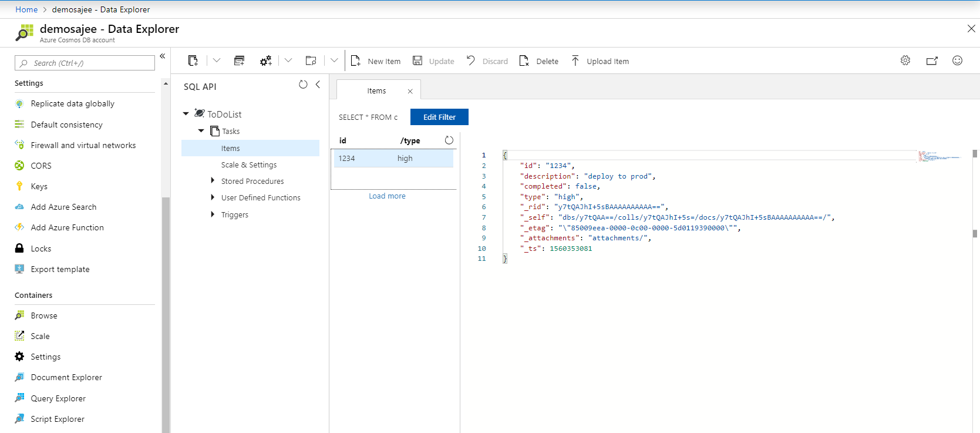Click the "description" line in editor
The image size is (980, 433).
[x=587, y=176]
